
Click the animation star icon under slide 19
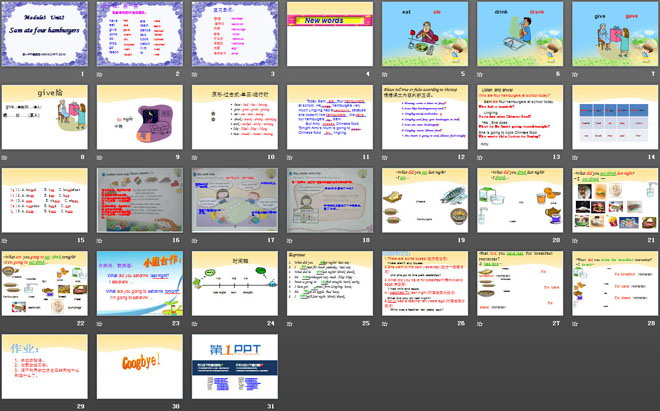pyautogui.click(x=385, y=241)
